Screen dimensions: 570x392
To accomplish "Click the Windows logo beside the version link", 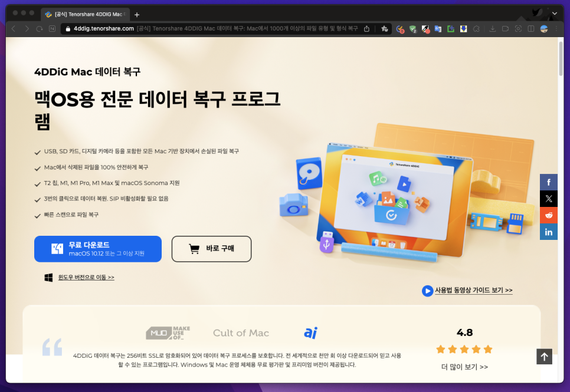I will [48, 278].
